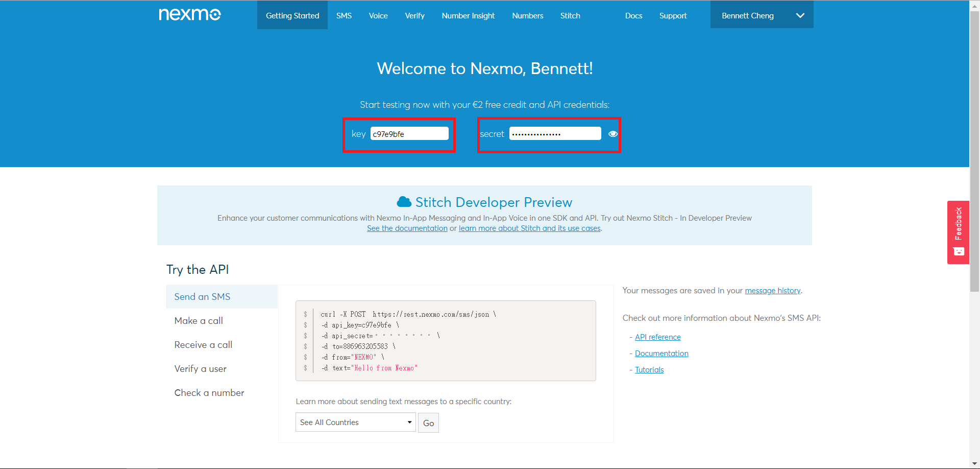Go to the Number Insight section
Screen dimensions: 980x469
(468, 16)
